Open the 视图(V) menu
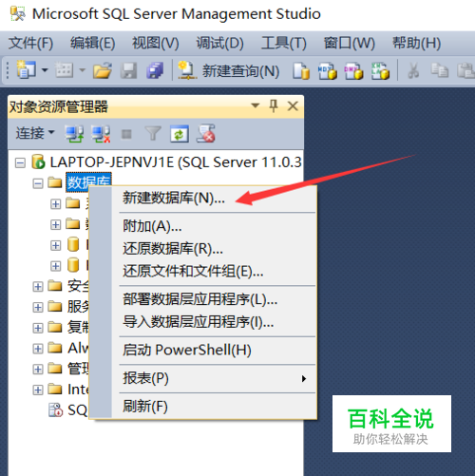Screen dimensions: 475x476 [156, 43]
